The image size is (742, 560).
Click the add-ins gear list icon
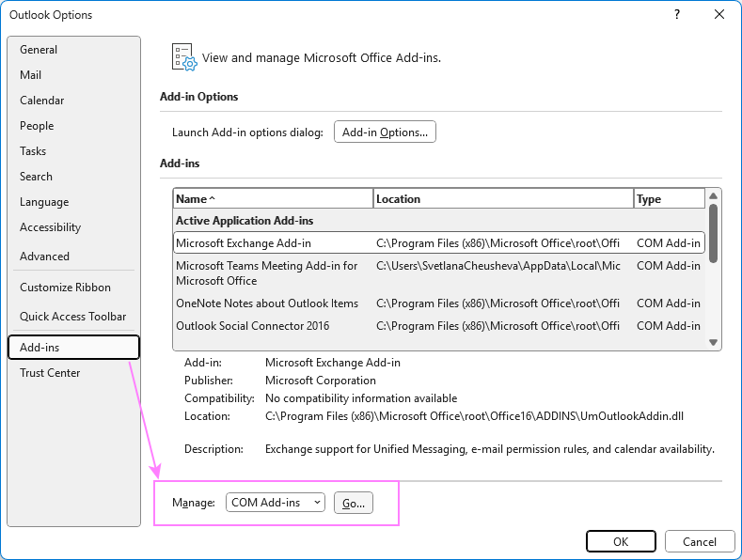click(x=184, y=57)
